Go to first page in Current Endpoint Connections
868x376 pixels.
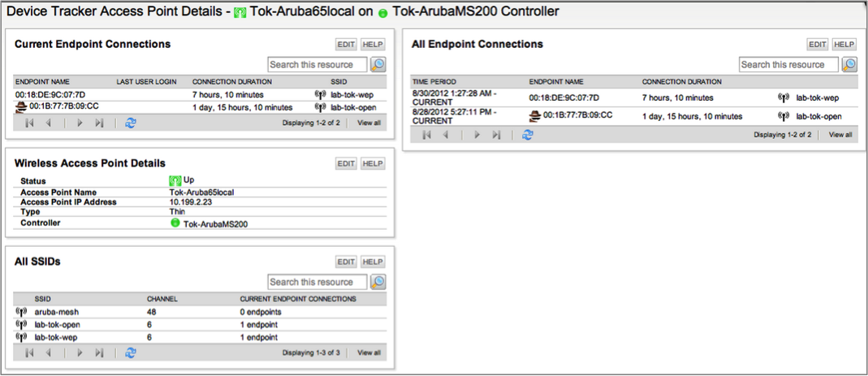point(29,123)
